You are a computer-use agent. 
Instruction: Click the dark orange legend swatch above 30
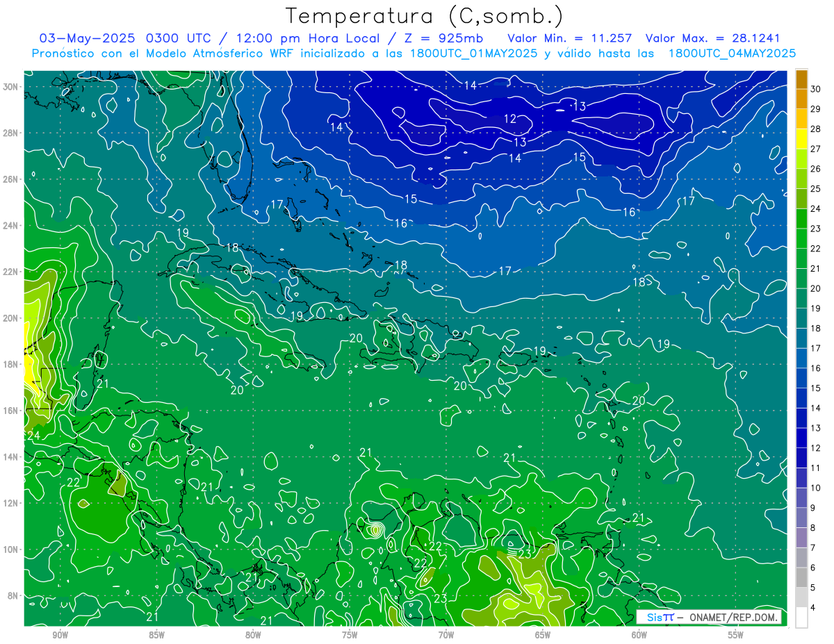(802, 79)
